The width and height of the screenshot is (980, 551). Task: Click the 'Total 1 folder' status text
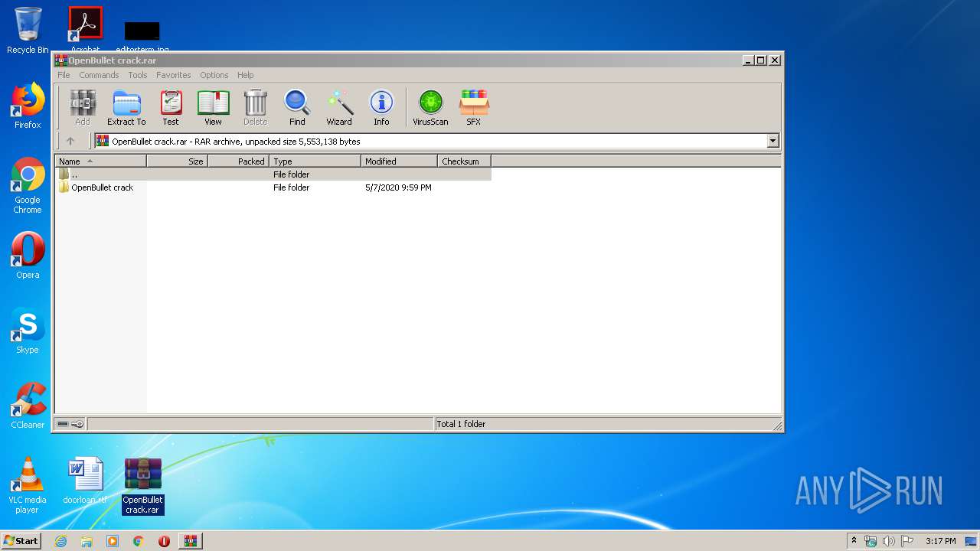click(461, 424)
